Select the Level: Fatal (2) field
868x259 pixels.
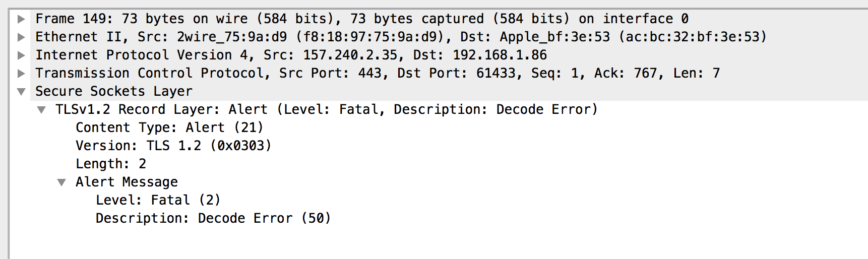158,201
